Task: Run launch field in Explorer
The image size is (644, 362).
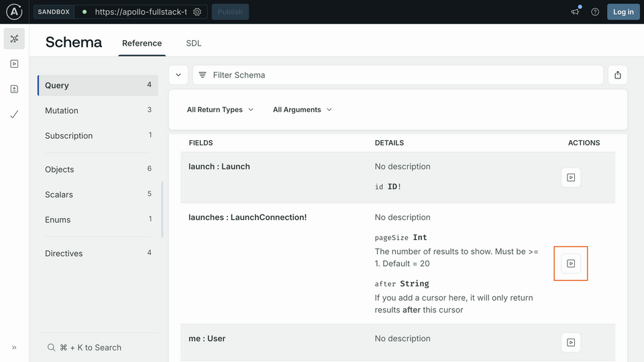Action: [571, 177]
